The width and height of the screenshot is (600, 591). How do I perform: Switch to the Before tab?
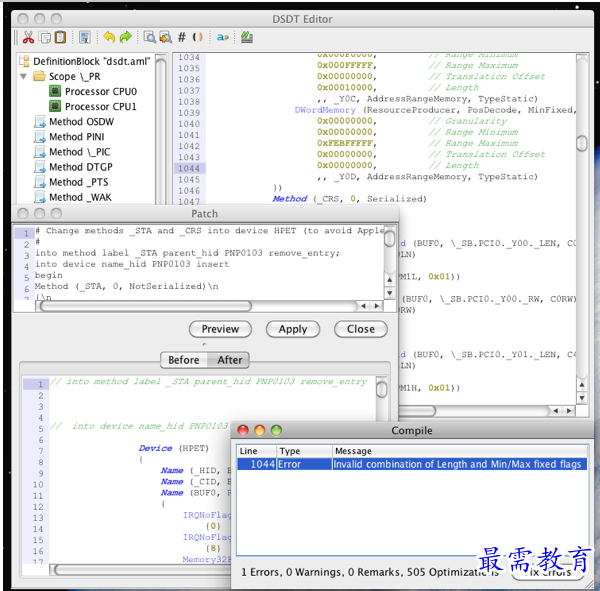[184, 360]
